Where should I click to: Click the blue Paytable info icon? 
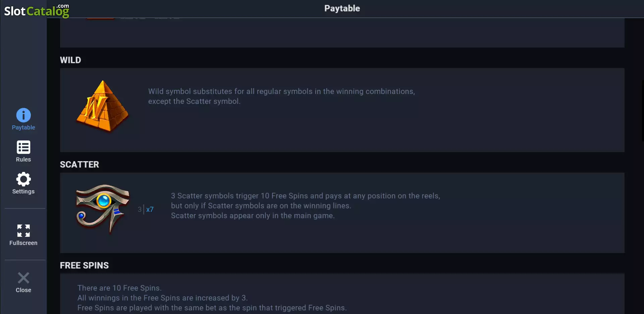pos(23,115)
